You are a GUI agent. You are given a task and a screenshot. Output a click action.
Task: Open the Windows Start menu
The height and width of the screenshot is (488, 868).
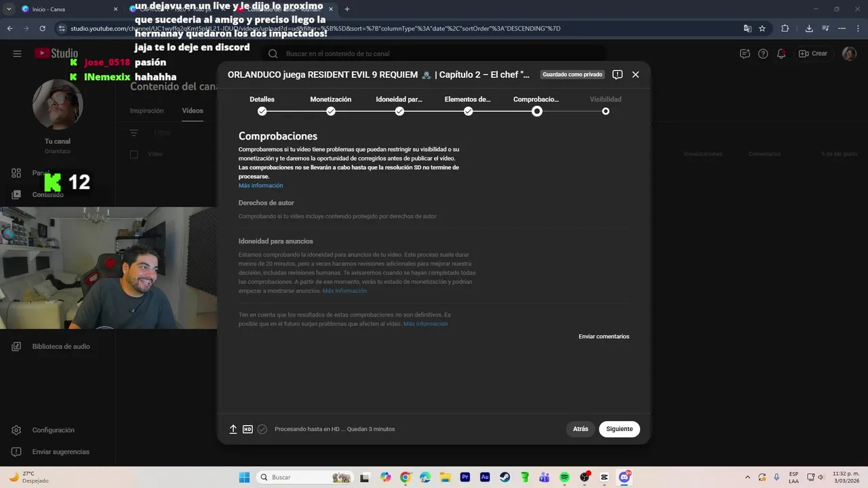pyautogui.click(x=244, y=477)
